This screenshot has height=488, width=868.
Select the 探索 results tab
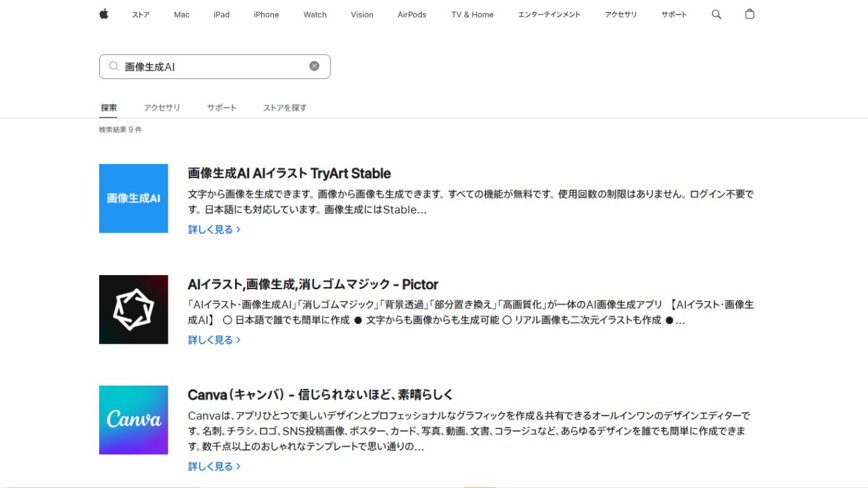tap(109, 108)
